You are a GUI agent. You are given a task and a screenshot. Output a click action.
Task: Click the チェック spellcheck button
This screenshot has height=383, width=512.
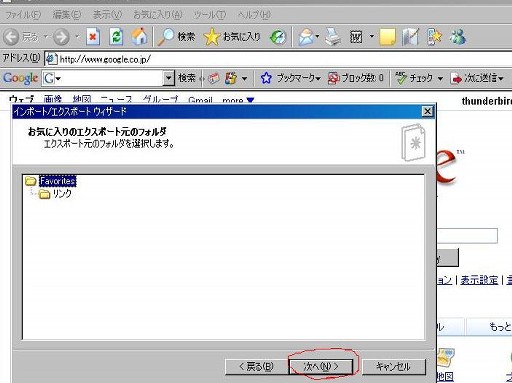pyautogui.click(x=415, y=78)
